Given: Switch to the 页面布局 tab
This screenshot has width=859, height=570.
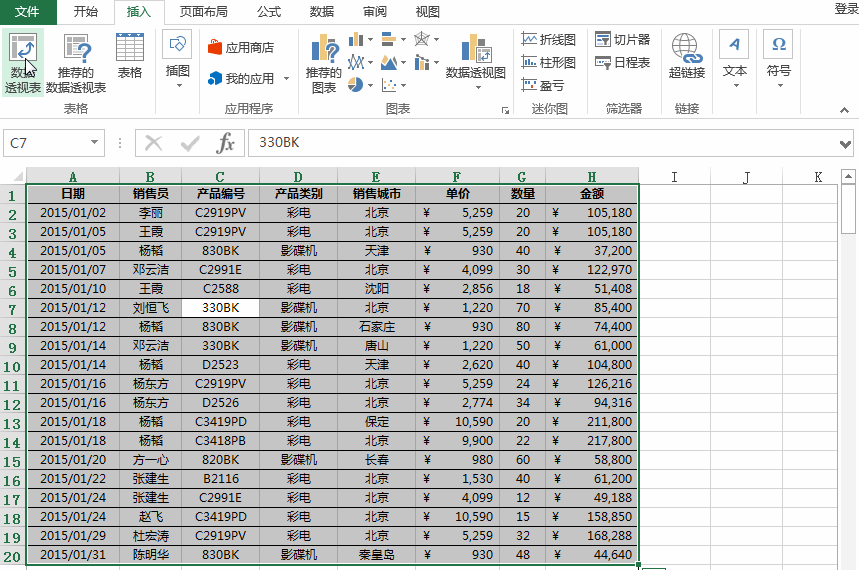Looking at the screenshot, I should point(203,12).
